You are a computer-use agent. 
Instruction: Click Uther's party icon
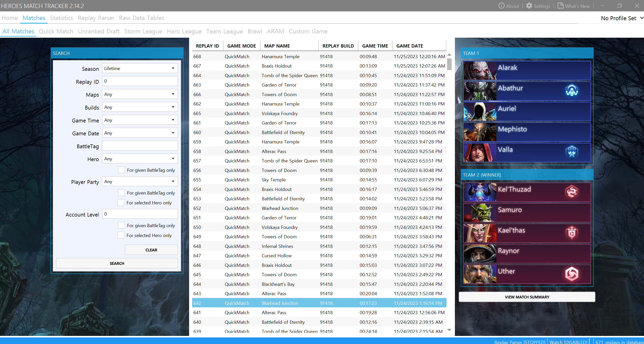pyautogui.click(x=572, y=274)
